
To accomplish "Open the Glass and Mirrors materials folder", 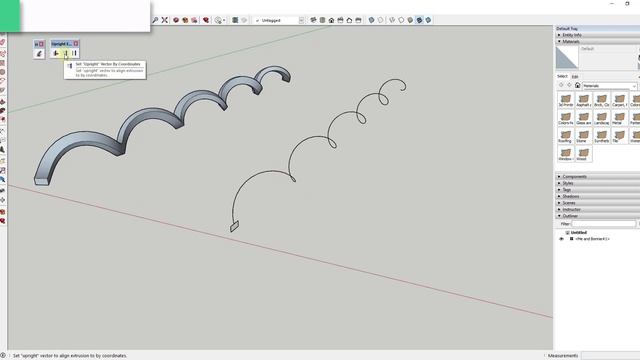I will 583,118.
